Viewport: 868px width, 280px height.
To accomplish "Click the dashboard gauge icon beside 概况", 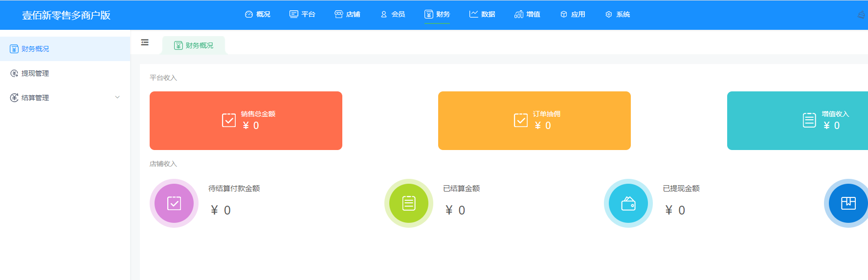I will (x=249, y=15).
